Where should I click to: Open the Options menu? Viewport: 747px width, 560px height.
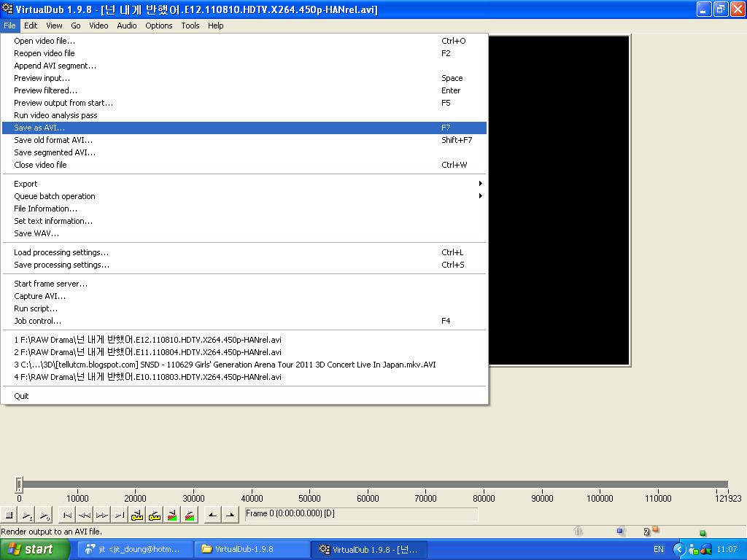coord(158,26)
